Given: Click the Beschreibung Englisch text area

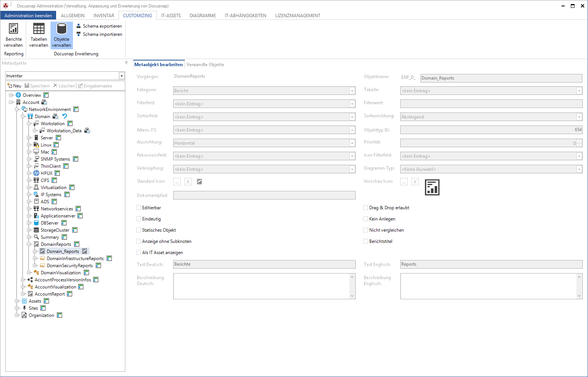Looking at the screenshot, I should click(491, 286).
